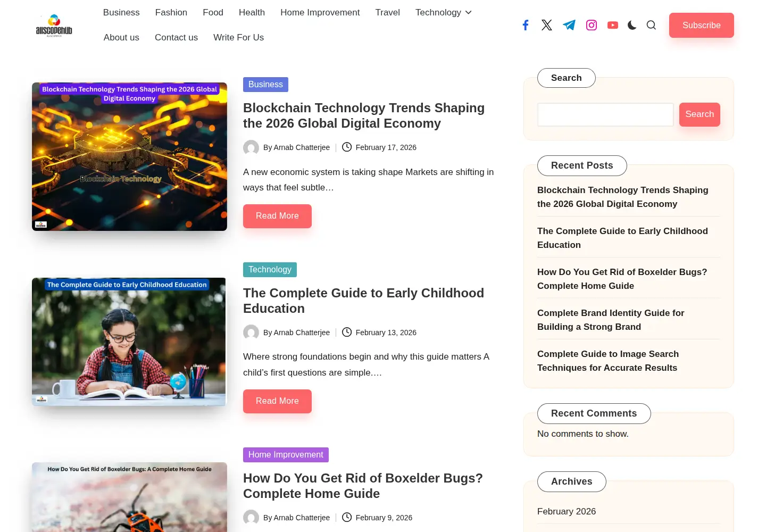766x532 pixels.
Task: Open the Telegram social icon
Action: (x=569, y=25)
